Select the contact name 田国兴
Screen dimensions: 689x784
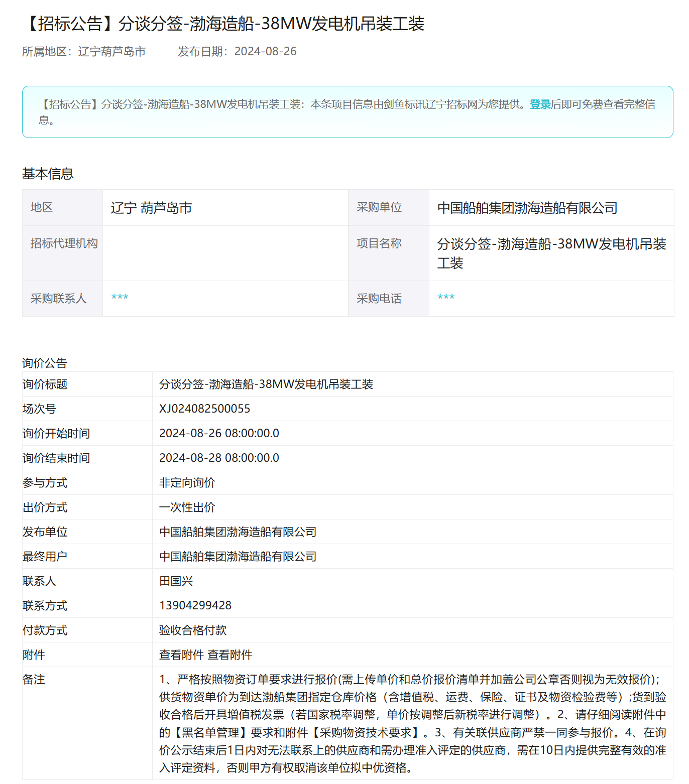tap(176, 581)
